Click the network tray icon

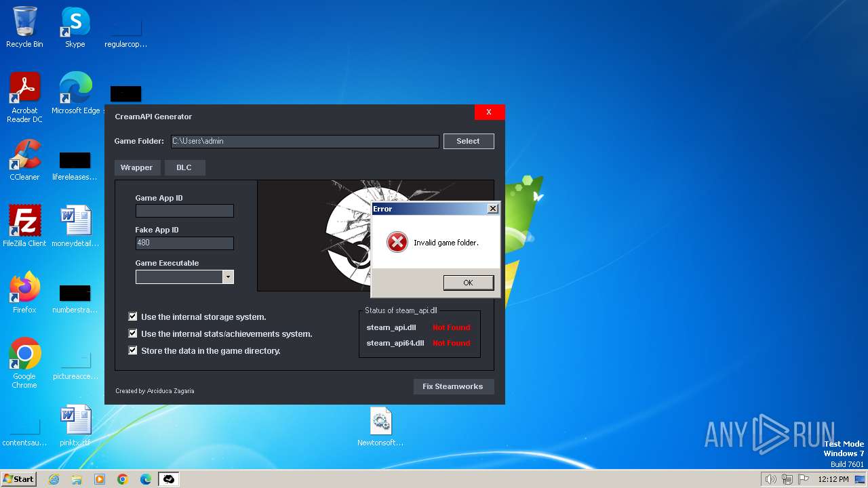click(787, 479)
